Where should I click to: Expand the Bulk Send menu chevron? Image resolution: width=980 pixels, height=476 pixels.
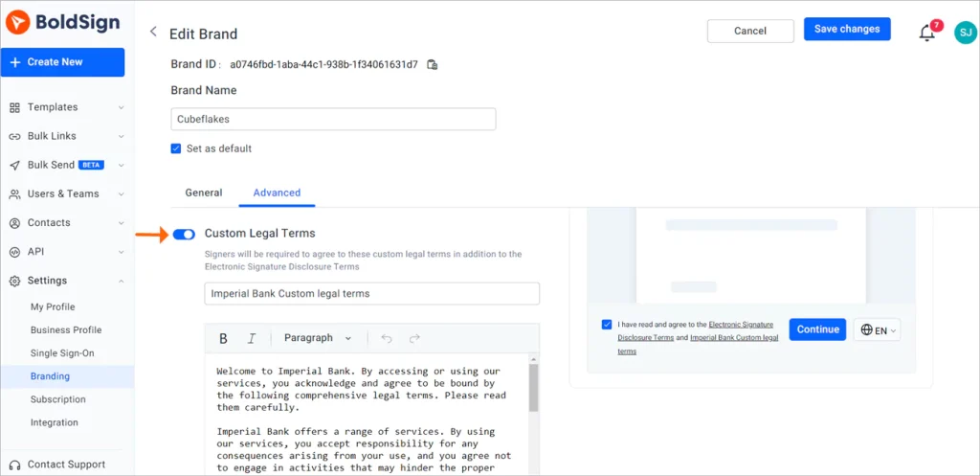click(x=122, y=165)
